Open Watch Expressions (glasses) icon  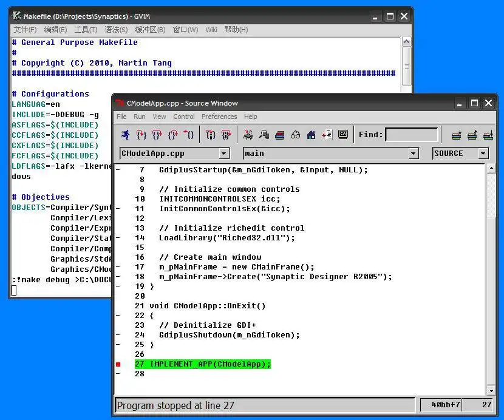coord(295,135)
